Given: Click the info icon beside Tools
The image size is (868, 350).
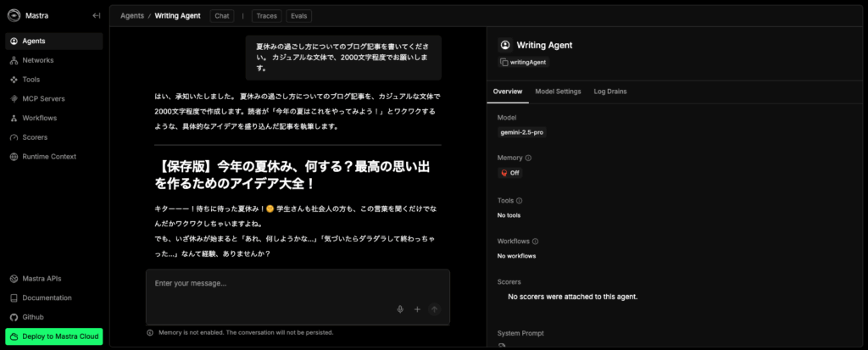Looking at the screenshot, I should [x=520, y=201].
